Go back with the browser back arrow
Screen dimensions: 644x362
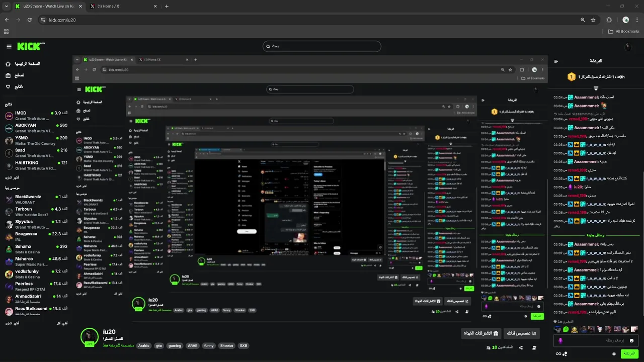7,20
